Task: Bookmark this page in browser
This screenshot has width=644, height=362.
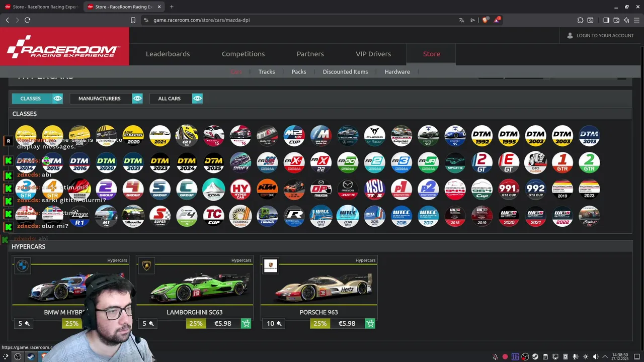Action: click(x=133, y=20)
